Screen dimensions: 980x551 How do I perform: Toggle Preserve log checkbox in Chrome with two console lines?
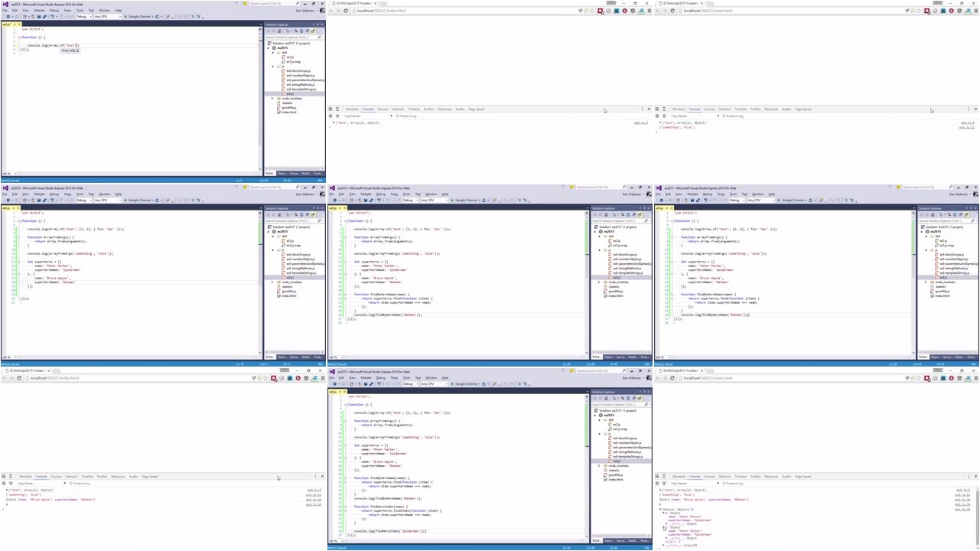point(724,116)
